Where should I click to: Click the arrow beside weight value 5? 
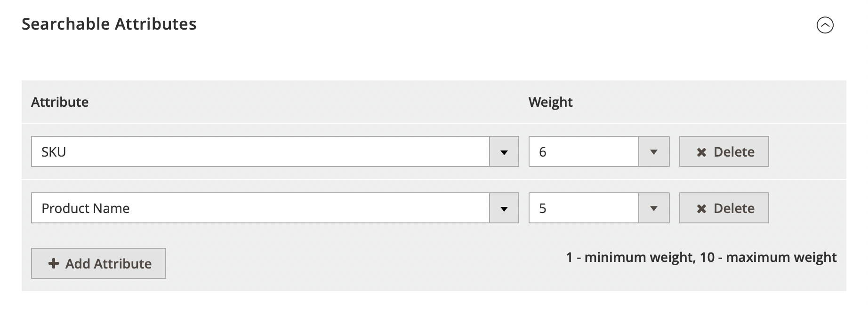point(653,208)
